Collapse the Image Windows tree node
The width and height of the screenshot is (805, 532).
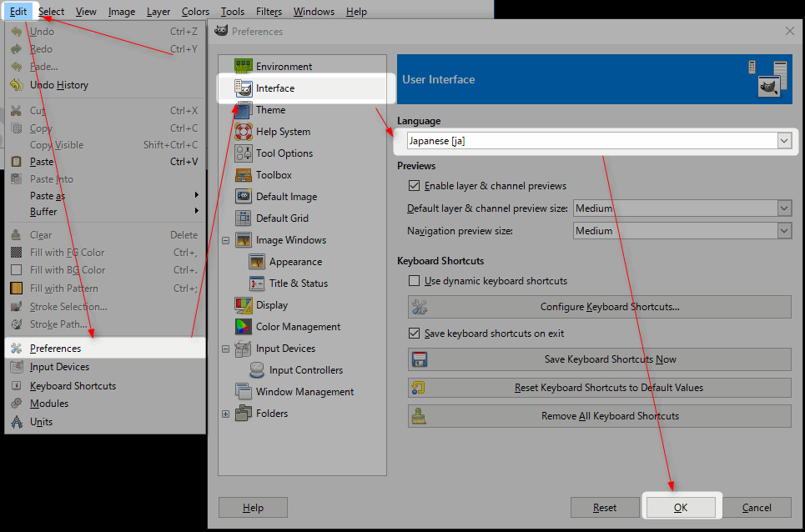225,240
